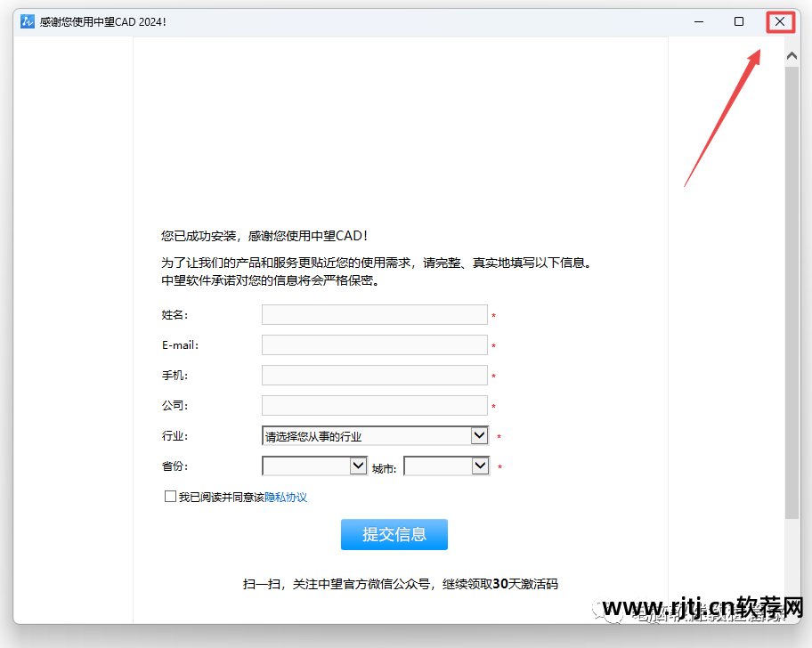812x648 pixels.
Task: Focus the E-mail input box
Action: pos(374,344)
